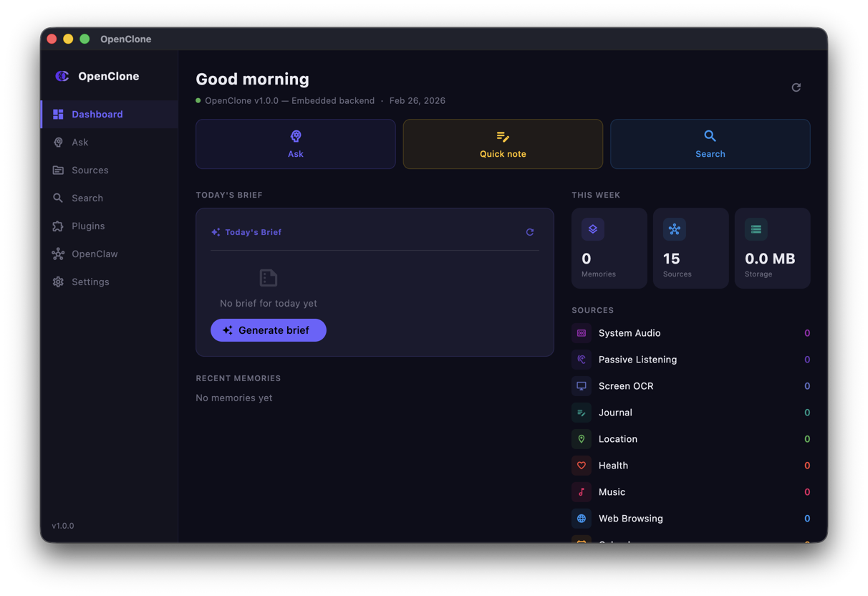Viewport: 868px width, 596px height.
Task: Click the Health heart icon
Action: (x=581, y=465)
